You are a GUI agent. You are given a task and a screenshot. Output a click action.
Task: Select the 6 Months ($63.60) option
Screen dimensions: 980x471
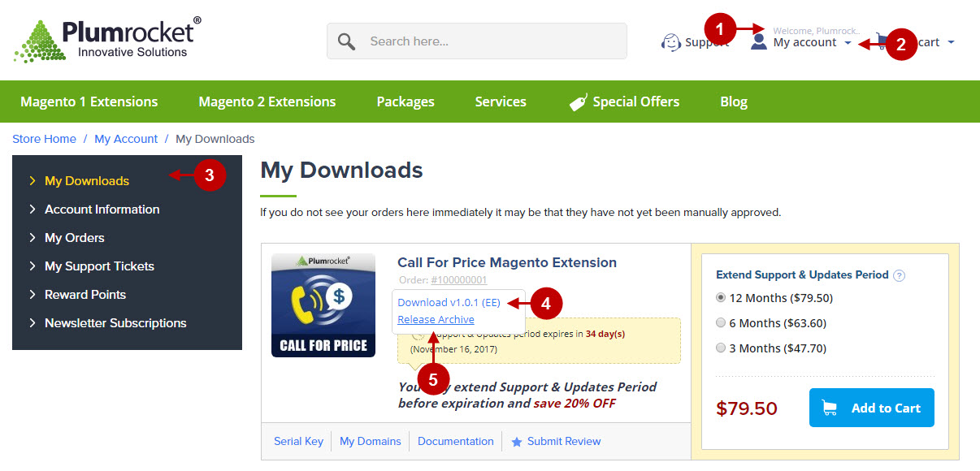pyautogui.click(x=719, y=322)
